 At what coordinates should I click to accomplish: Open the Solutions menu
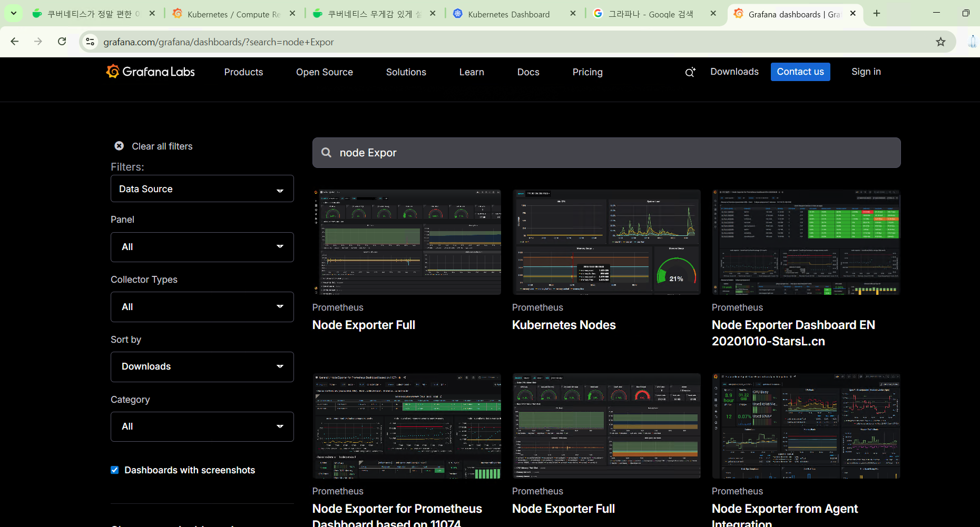click(x=406, y=72)
